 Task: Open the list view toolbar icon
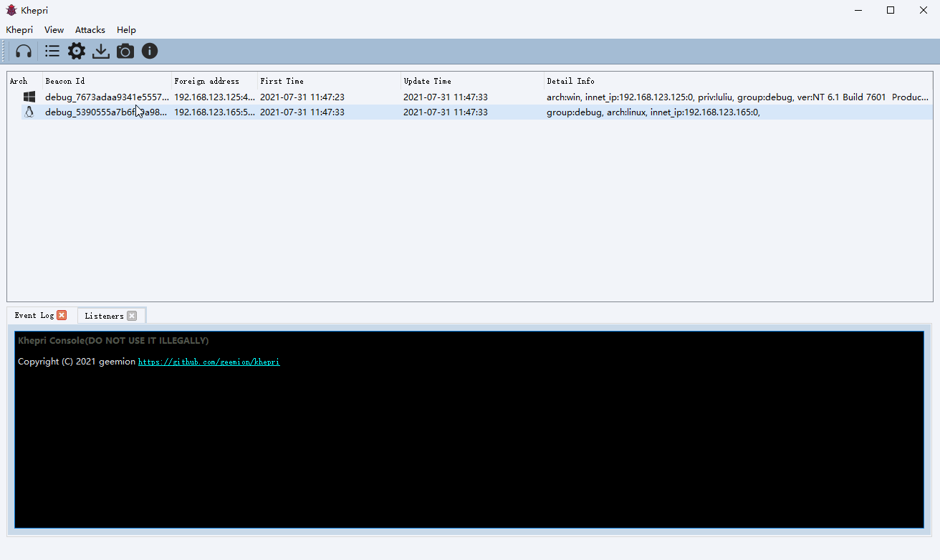coord(52,51)
